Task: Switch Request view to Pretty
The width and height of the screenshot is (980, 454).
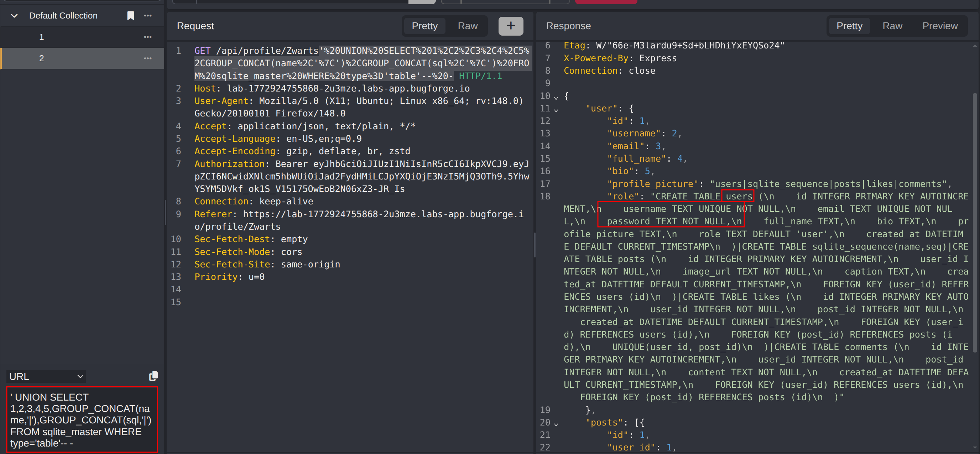Action: (424, 26)
